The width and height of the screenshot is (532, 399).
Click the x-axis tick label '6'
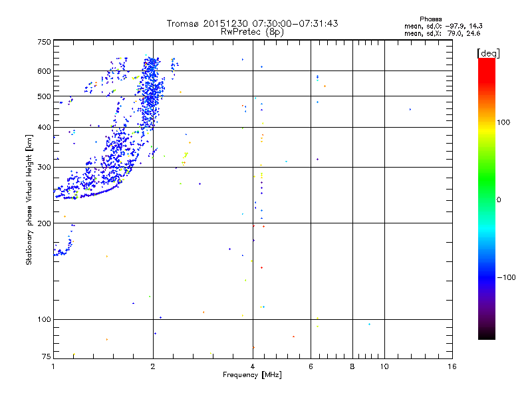coord(311,366)
